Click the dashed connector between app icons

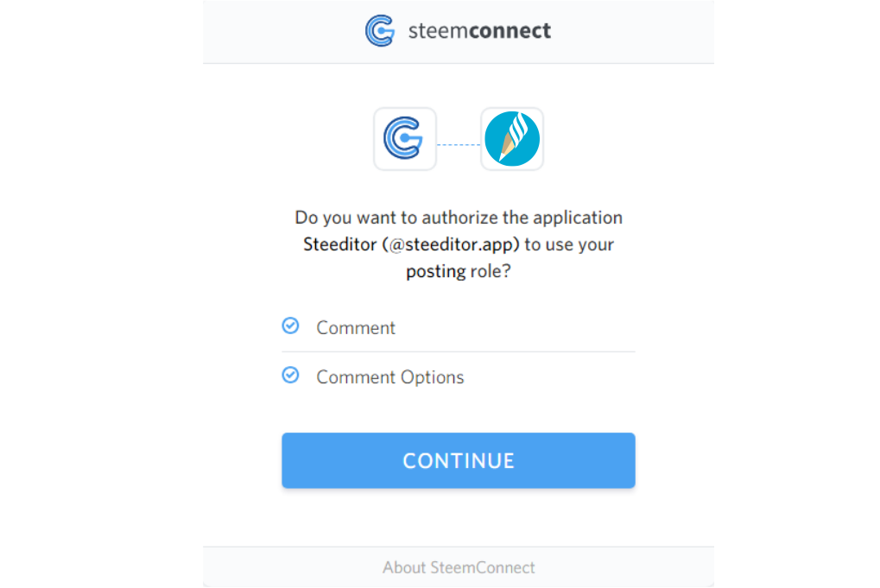point(459,144)
